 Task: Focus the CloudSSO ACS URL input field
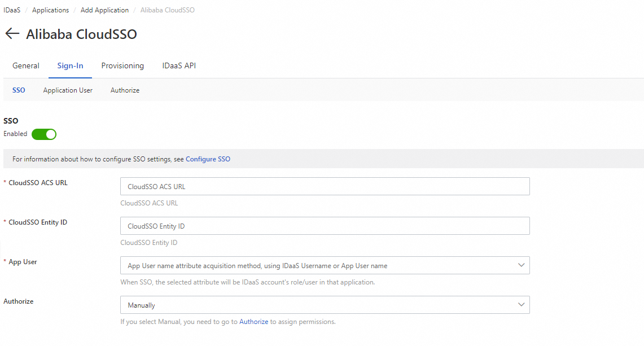325,186
